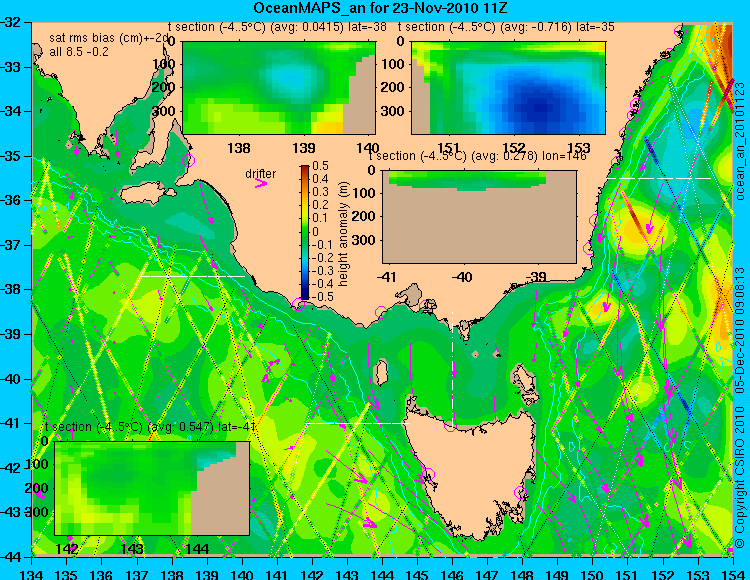Click the 'height anomaly (m)' color bar label

tap(343, 233)
